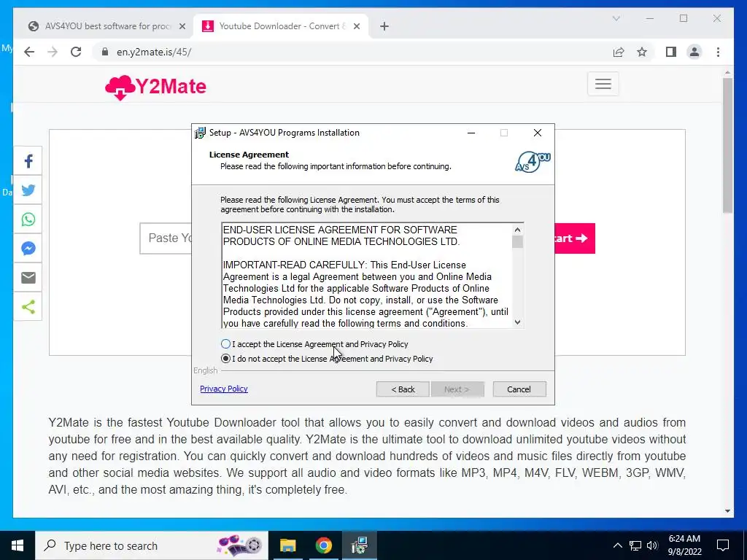Click the Next button in setup
The height and width of the screenshot is (560, 747).
pos(457,389)
